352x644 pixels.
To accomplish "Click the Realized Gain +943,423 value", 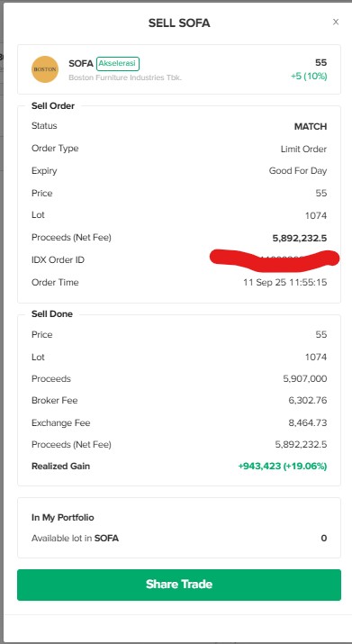I will pos(283,467).
